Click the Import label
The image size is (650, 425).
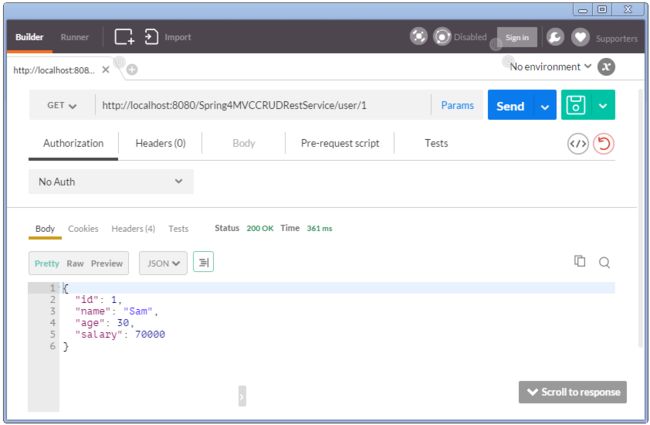tap(178, 37)
